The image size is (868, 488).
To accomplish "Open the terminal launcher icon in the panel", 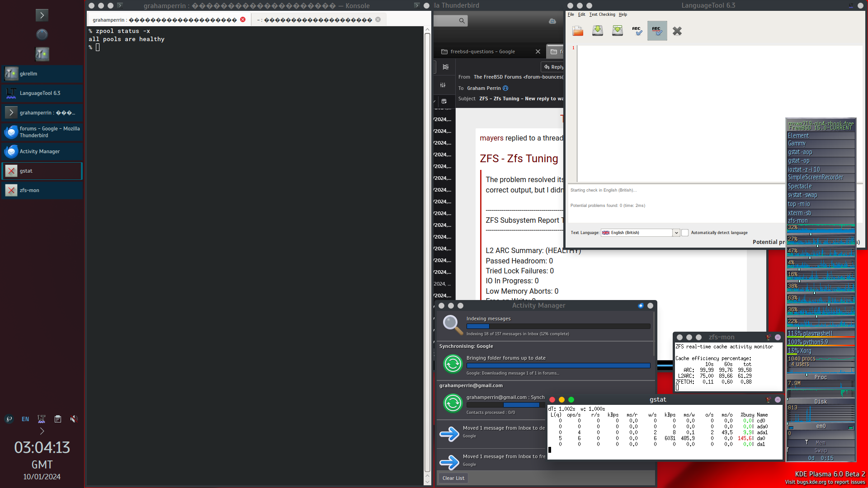I will pos(42,15).
